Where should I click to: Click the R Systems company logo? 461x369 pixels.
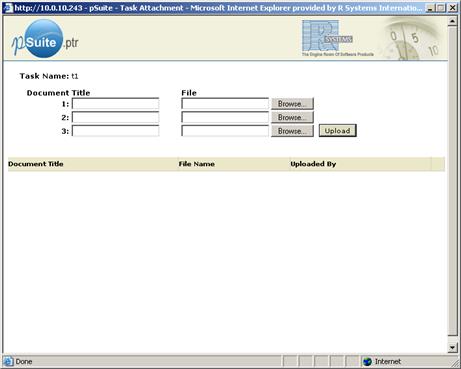[337, 38]
